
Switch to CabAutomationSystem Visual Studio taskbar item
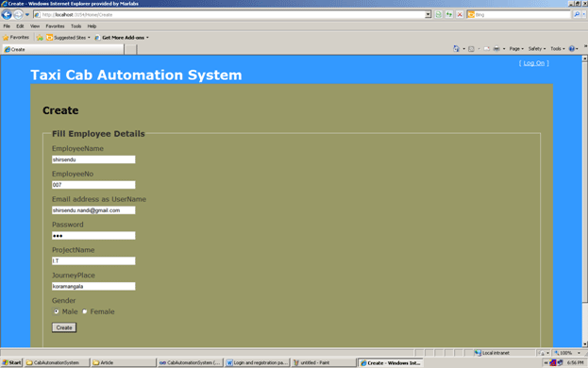[x=191, y=362]
